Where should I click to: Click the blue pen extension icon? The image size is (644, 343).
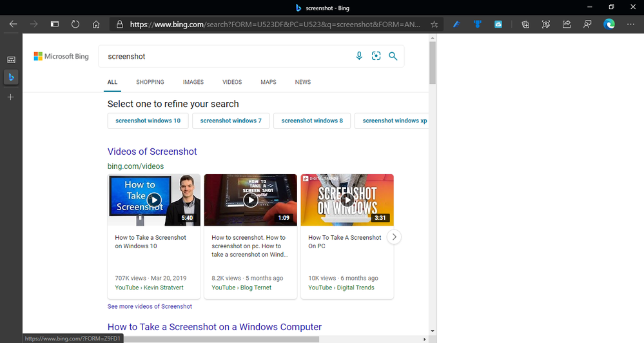456,24
